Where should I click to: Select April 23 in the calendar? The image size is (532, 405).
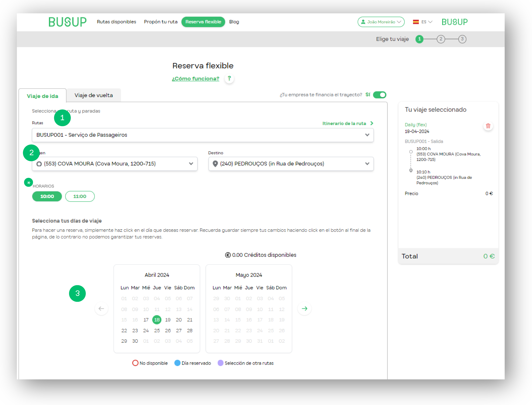[x=135, y=331]
